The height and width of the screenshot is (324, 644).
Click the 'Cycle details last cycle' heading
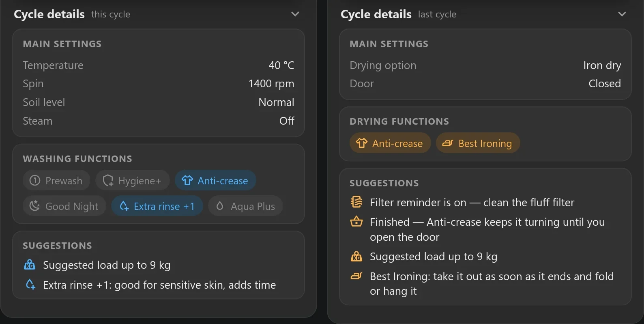(x=399, y=14)
